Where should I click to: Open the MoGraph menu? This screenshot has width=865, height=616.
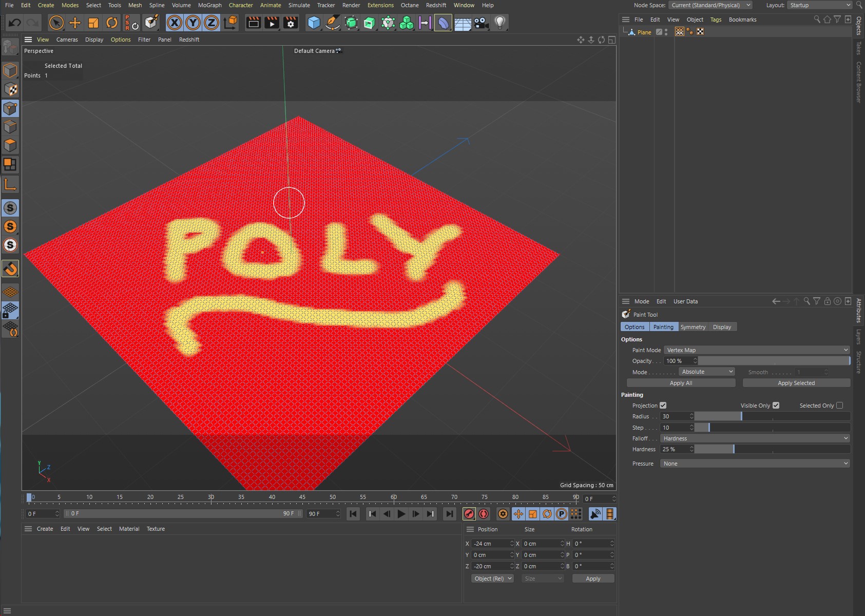(x=209, y=5)
